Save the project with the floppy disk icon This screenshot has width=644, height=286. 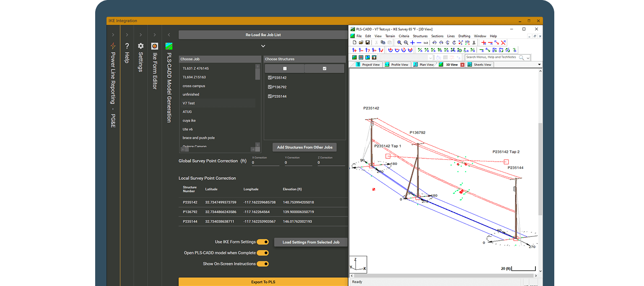point(368,42)
